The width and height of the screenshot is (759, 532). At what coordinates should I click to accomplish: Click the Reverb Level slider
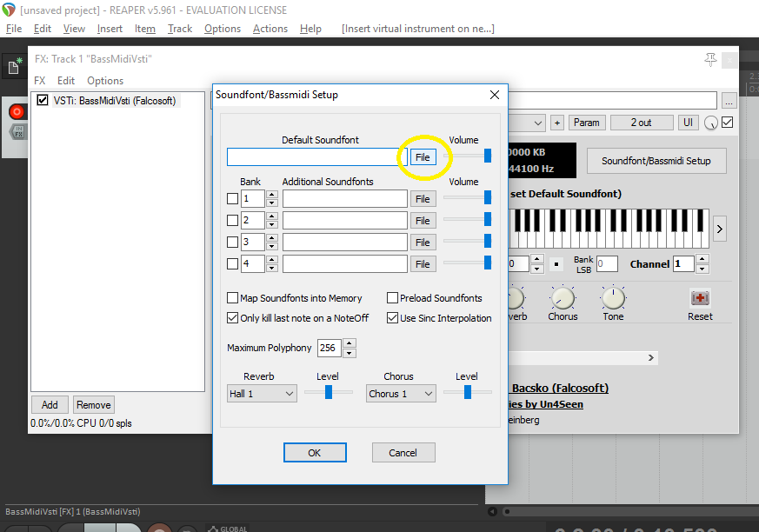(328, 392)
